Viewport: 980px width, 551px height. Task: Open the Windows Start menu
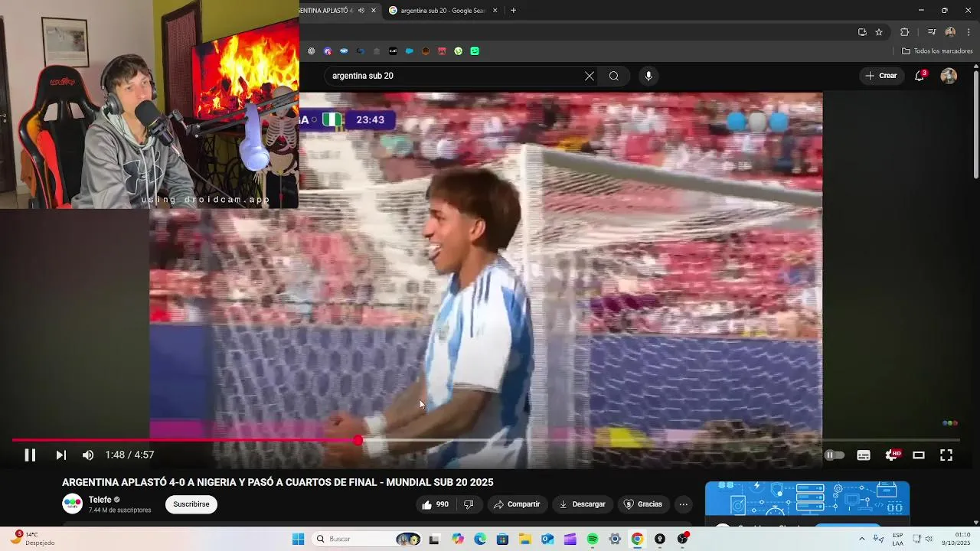[298, 539]
